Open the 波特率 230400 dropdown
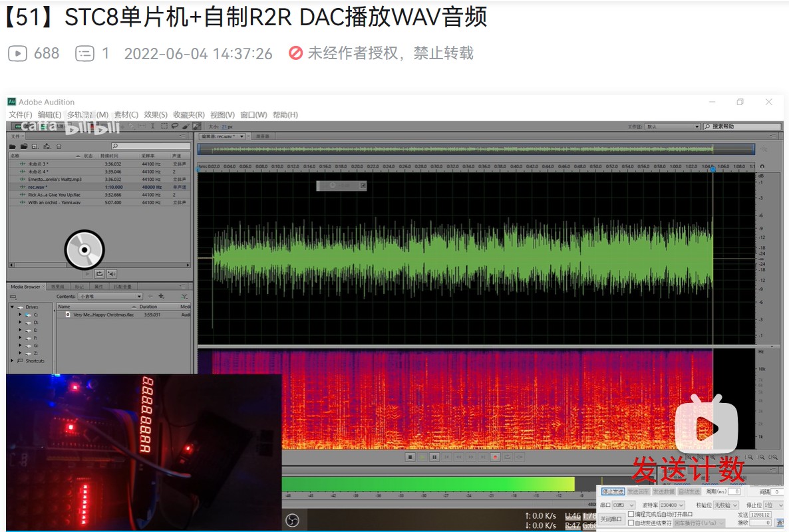This screenshot has height=532, width=789. tap(673, 505)
